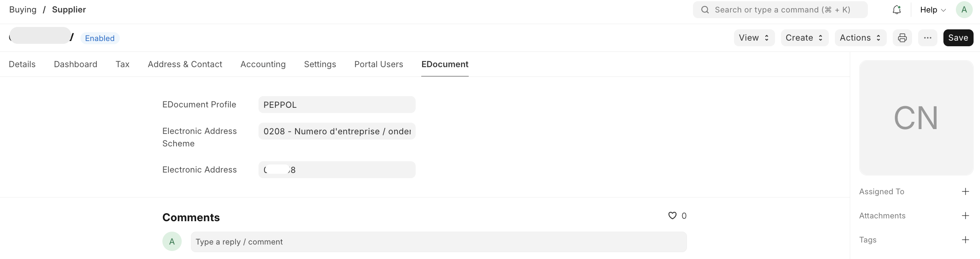Click the plus icon next to Attachments
The height and width of the screenshot is (259, 980).
(965, 216)
